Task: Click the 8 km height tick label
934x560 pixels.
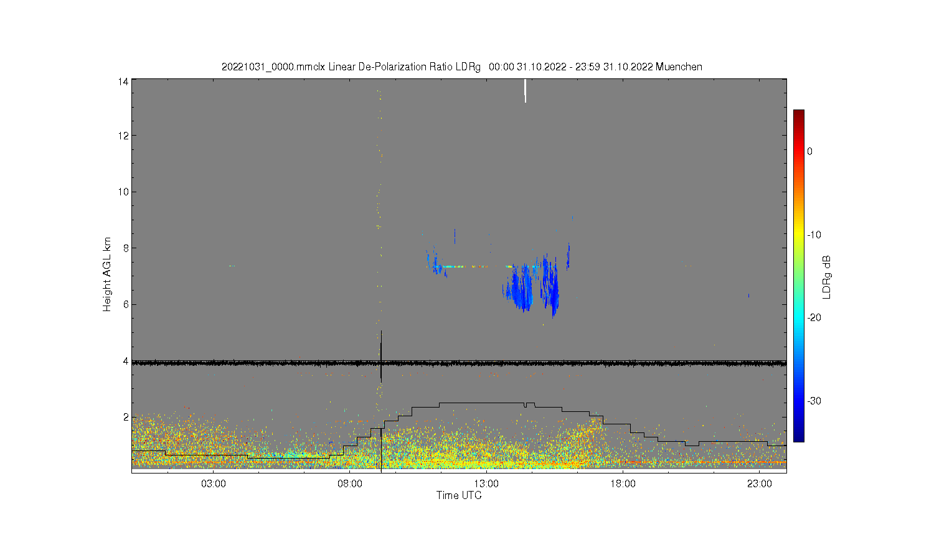Action: coord(126,248)
